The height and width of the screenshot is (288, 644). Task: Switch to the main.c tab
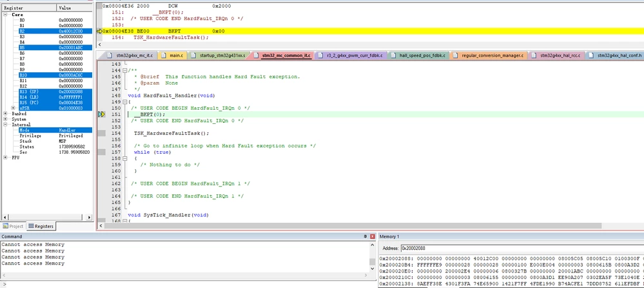(x=173, y=55)
